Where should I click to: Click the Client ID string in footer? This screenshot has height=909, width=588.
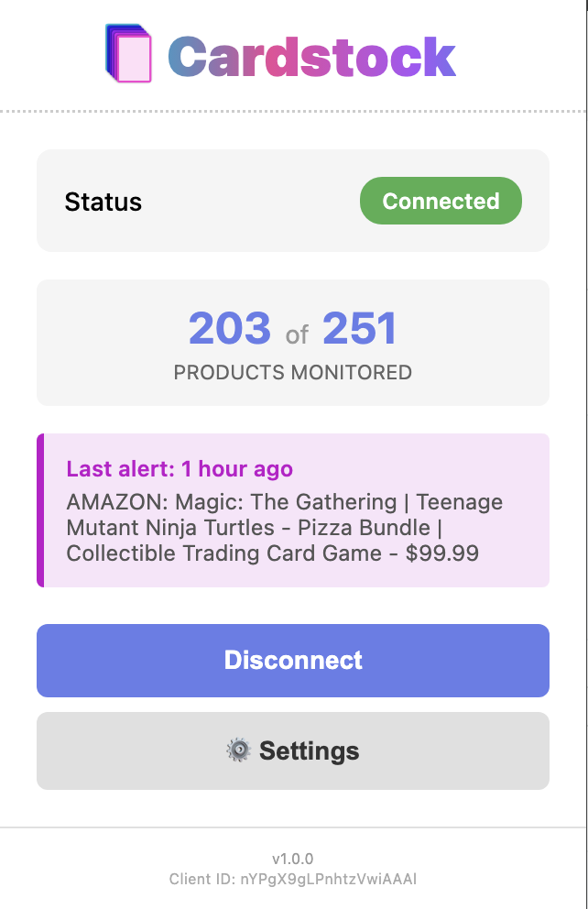coord(293,879)
